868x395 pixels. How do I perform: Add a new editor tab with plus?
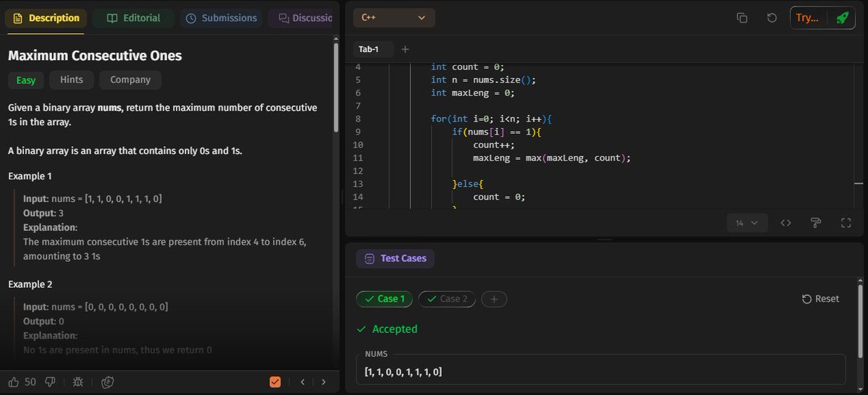click(405, 49)
